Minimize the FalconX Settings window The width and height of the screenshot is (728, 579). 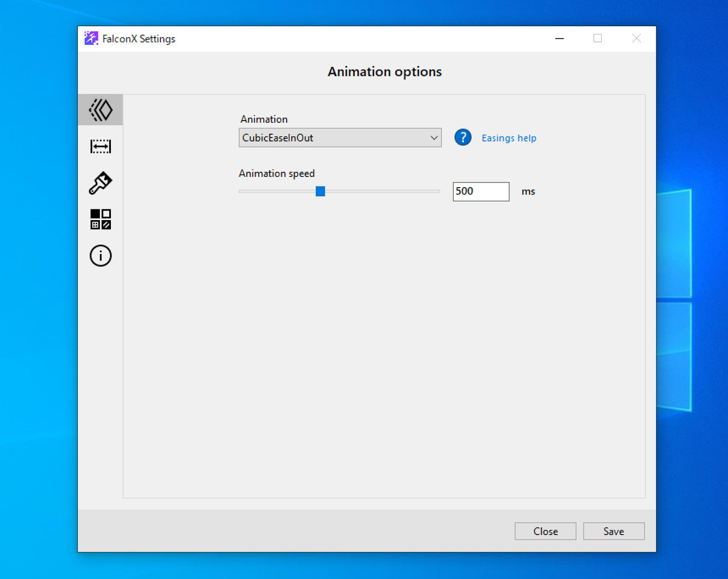[x=560, y=38]
